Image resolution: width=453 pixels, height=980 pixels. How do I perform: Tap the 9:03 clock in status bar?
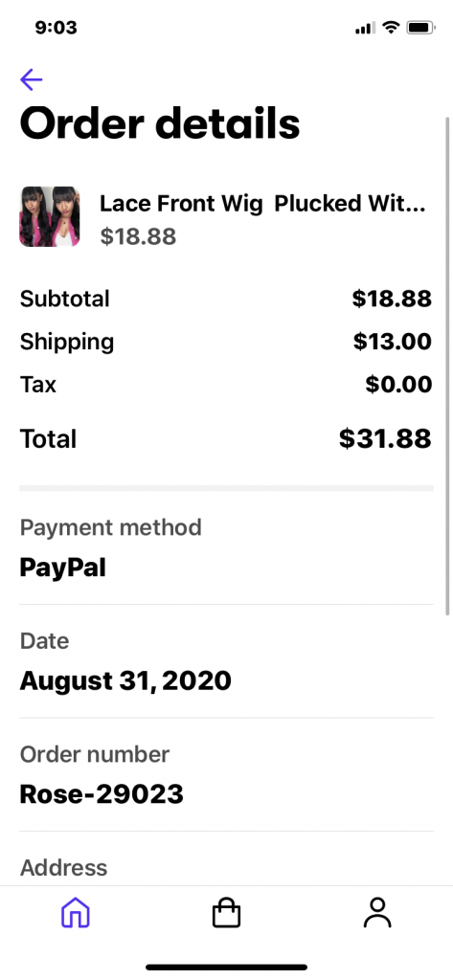pos(57,28)
